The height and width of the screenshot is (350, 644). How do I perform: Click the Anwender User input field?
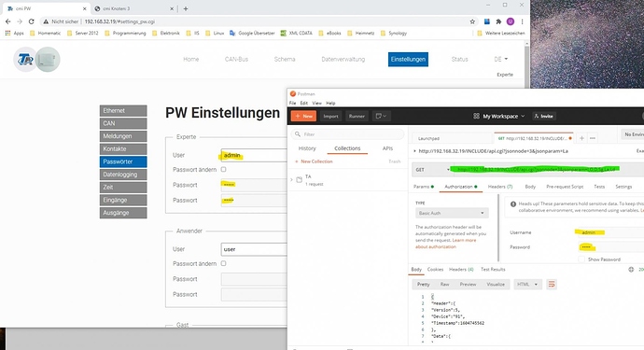pos(254,249)
